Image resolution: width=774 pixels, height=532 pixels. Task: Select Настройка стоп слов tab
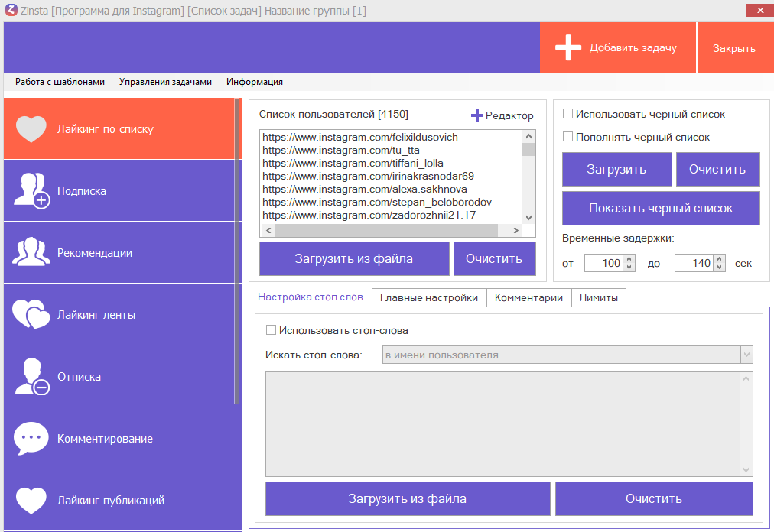[311, 297]
